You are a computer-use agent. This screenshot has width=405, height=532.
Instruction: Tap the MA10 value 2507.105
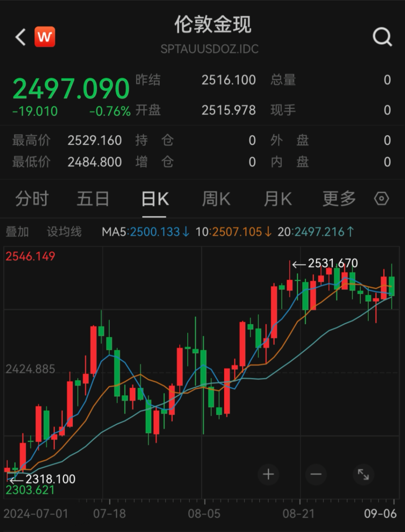pos(237,232)
